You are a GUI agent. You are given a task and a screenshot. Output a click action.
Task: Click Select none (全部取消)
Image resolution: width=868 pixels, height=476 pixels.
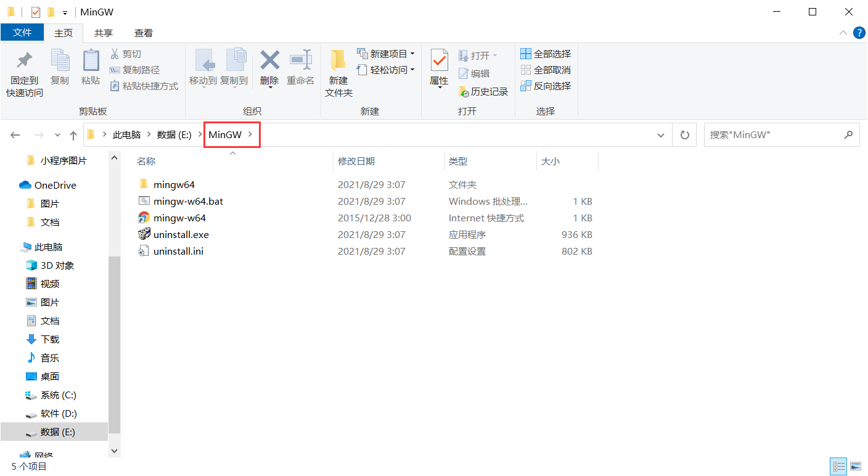coord(546,70)
